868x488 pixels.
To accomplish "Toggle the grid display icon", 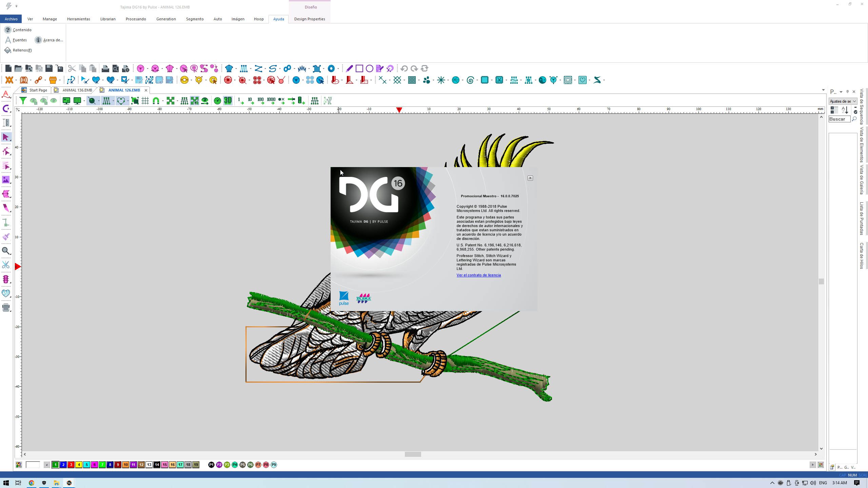I will tap(145, 101).
